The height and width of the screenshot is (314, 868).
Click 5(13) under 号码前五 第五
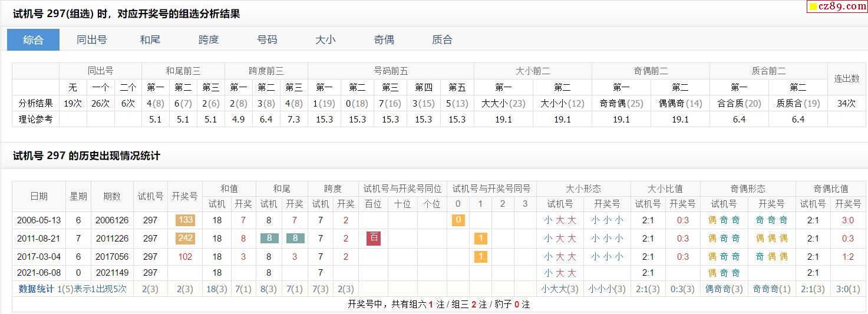tap(457, 103)
